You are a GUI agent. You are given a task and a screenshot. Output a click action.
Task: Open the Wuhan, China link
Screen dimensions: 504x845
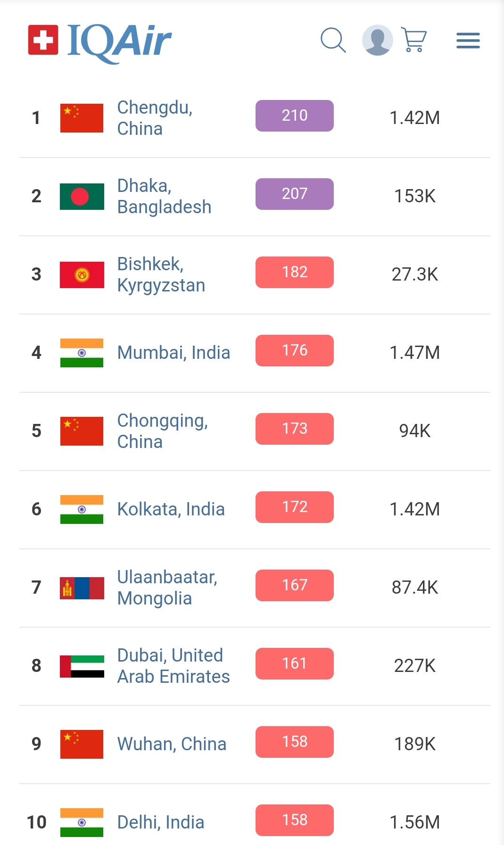[172, 744]
